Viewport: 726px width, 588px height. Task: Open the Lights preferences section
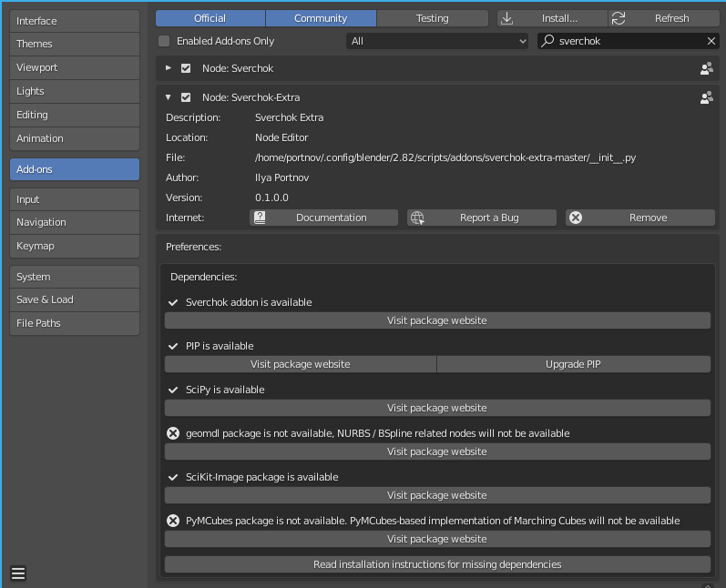tap(75, 91)
